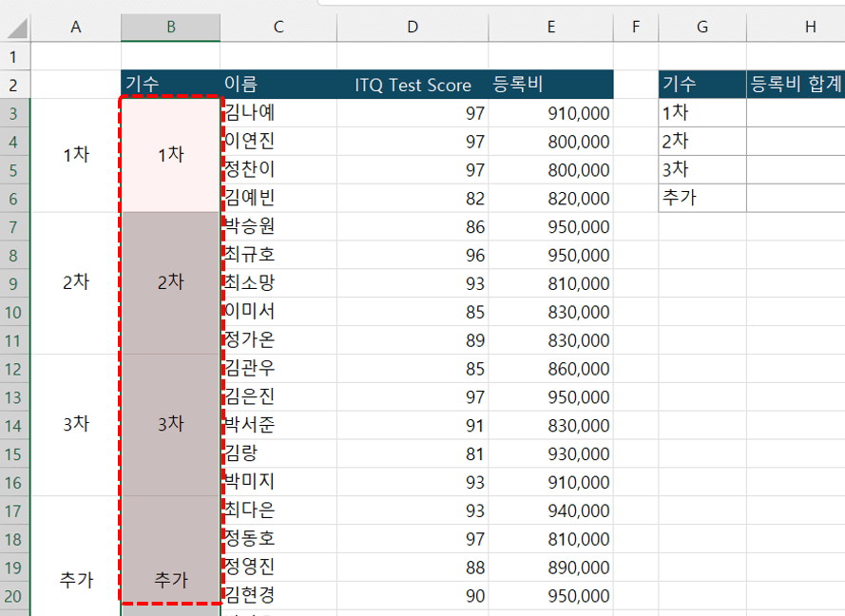Image resolution: width=845 pixels, height=616 pixels.
Task: Click the 1차 cell in column G
Action: coord(702,113)
